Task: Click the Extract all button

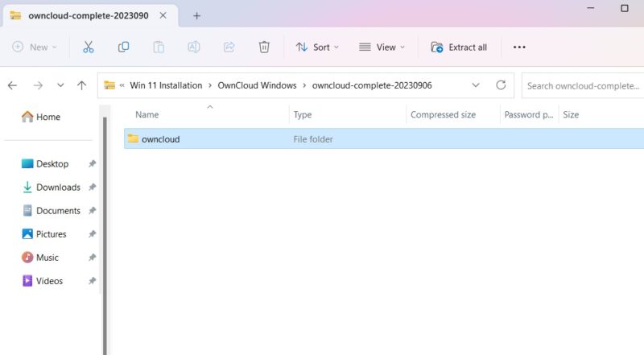Action: pos(459,47)
